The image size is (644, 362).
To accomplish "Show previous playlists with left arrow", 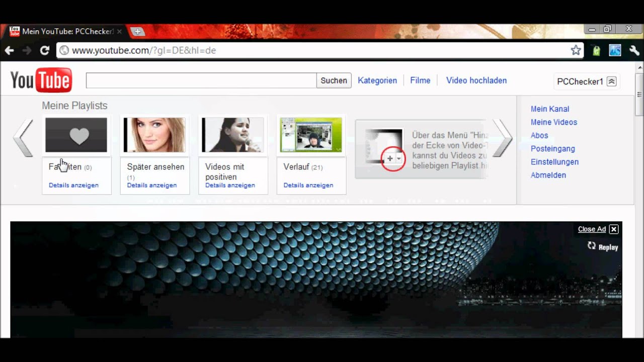I will tap(23, 138).
